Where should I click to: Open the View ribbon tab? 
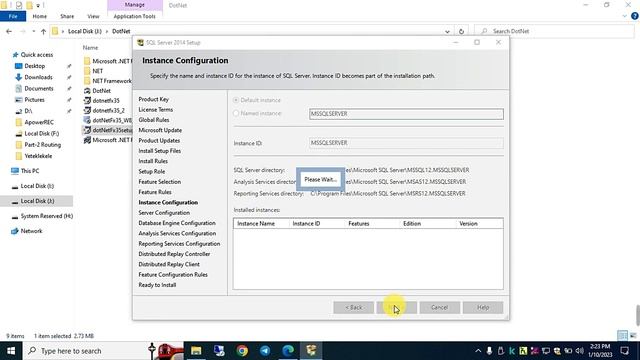(x=93, y=16)
